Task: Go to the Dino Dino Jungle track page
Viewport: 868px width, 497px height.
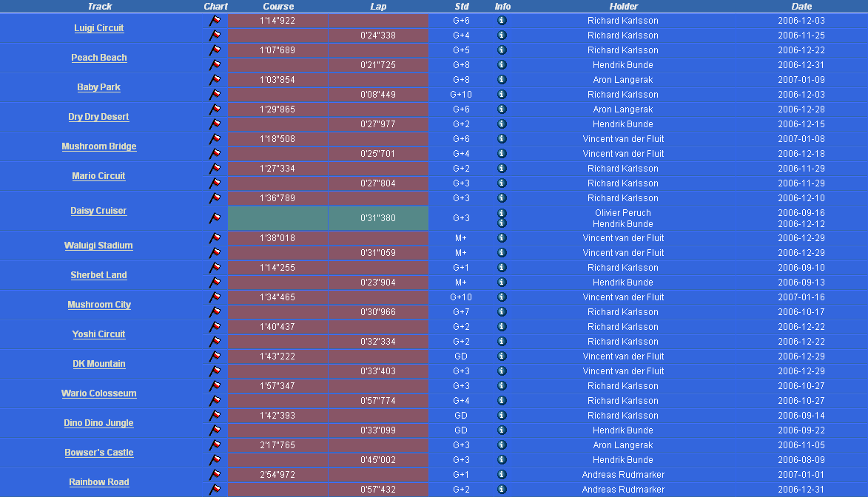Action: [x=98, y=423]
